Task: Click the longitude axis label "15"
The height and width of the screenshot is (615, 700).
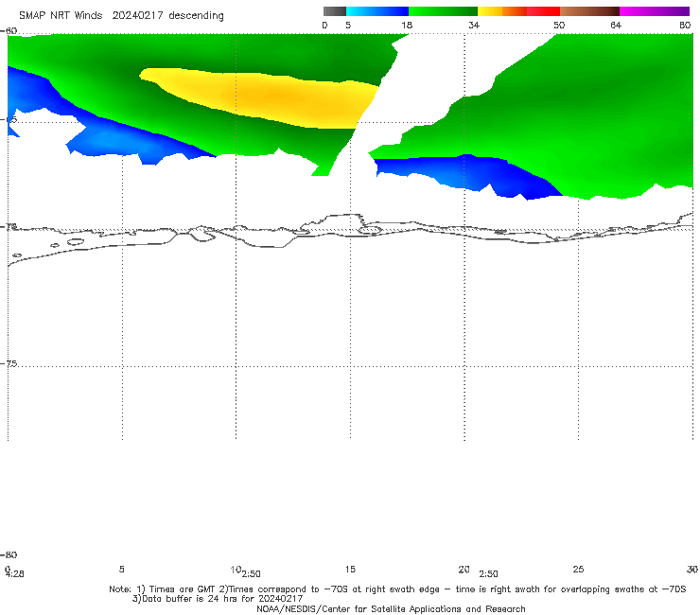Action: (x=350, y=569)
